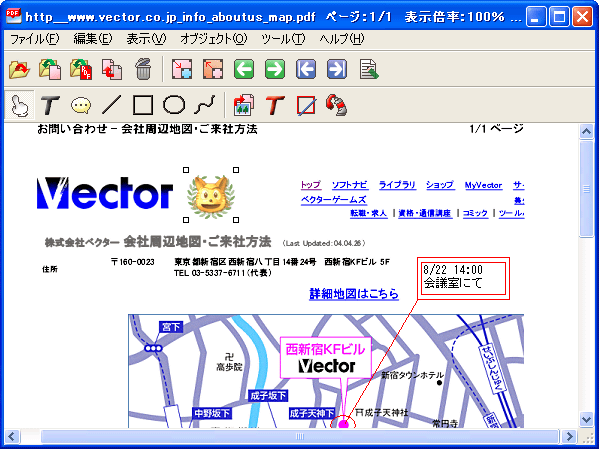599x449 pixels.
Task: Click the 〒160-0023 postal code text
Action: [x=133, y=262]
